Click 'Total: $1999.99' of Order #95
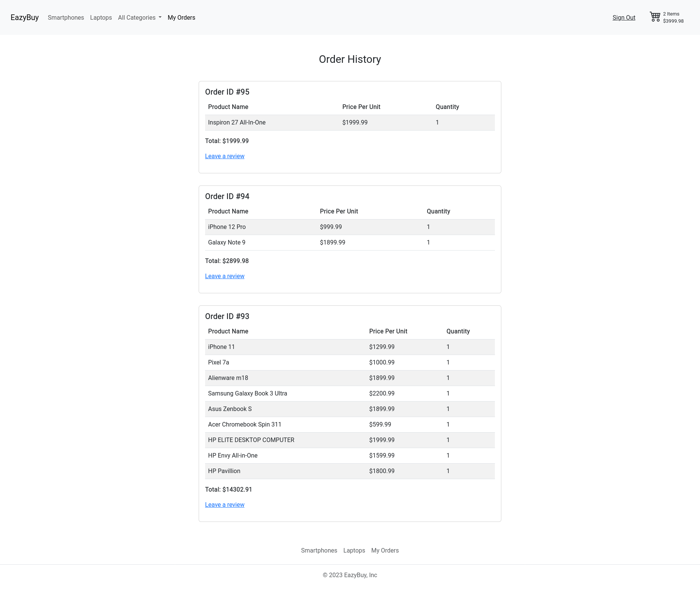 click(x=227, y=141)
